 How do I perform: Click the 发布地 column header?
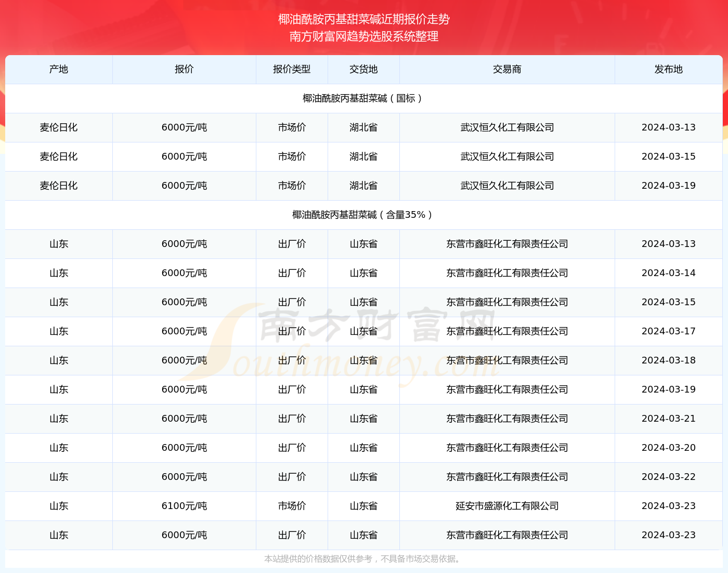[x=668, y=69]
